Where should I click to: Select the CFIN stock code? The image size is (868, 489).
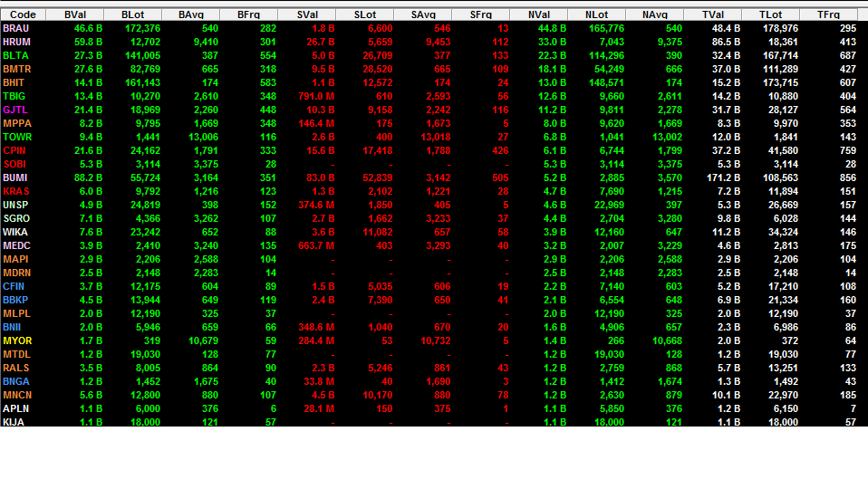tap(14, 286)
